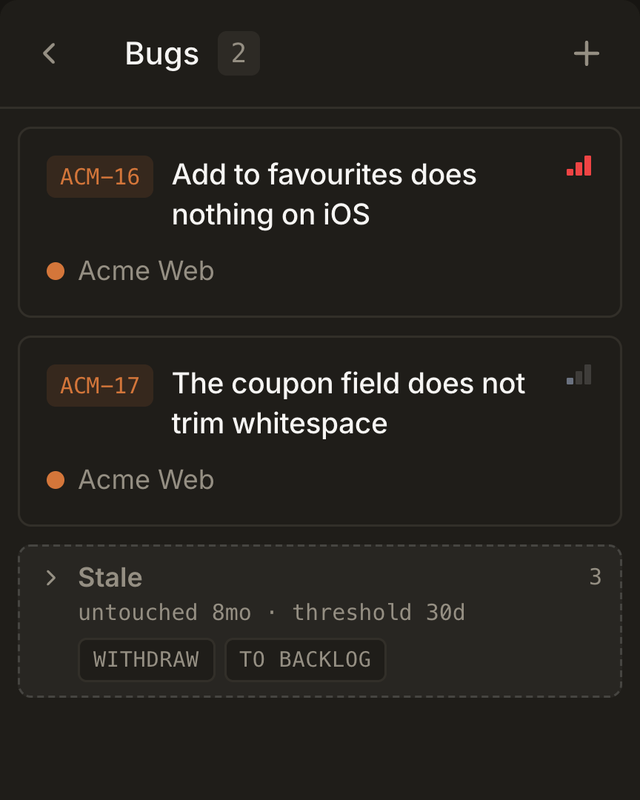
Task: Click the untouched 8mo threshold 30d text
Action: click(x=272, y=612)
